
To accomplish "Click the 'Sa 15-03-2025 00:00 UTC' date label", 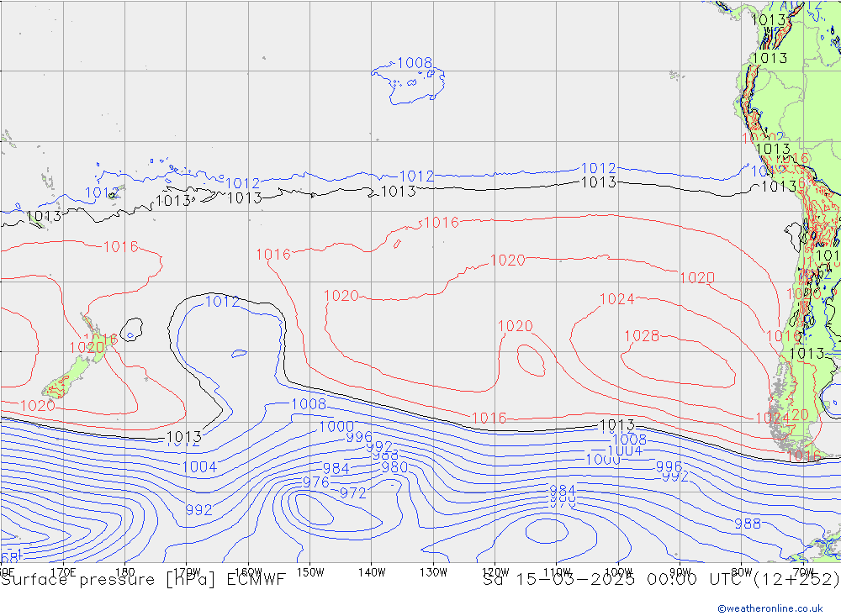I will click(616, 580).
